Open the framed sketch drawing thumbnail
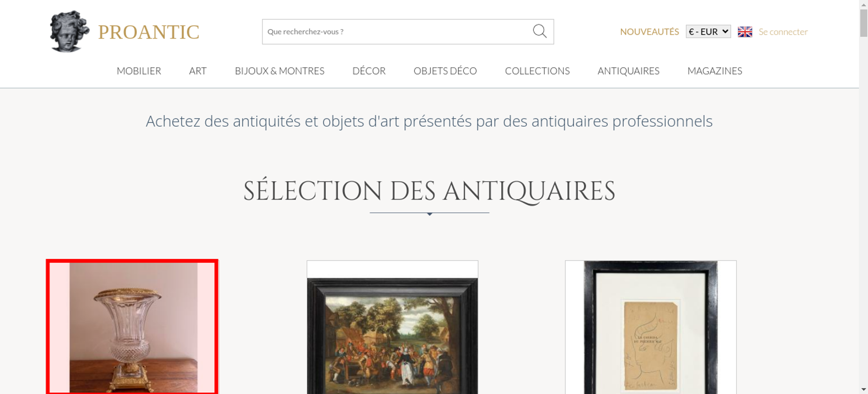This screenshot has height=394, width=868. [x=651, y=327]
